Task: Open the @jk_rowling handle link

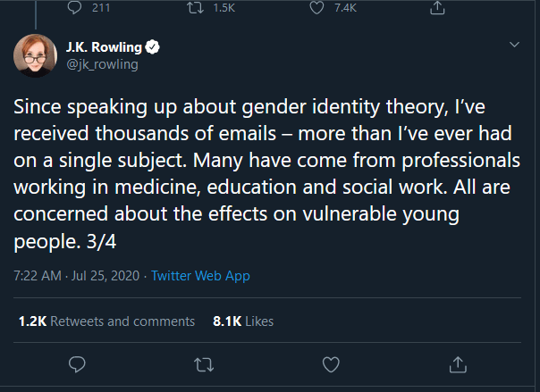Action: click(x=101, y=64)
